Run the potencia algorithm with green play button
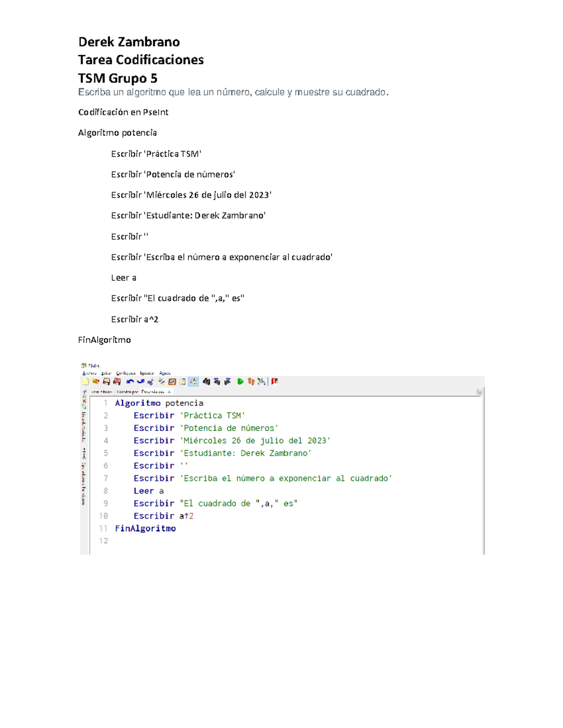The width and height of the screenshot is (563, 728). pyautogui.click(x=240, y=382)
